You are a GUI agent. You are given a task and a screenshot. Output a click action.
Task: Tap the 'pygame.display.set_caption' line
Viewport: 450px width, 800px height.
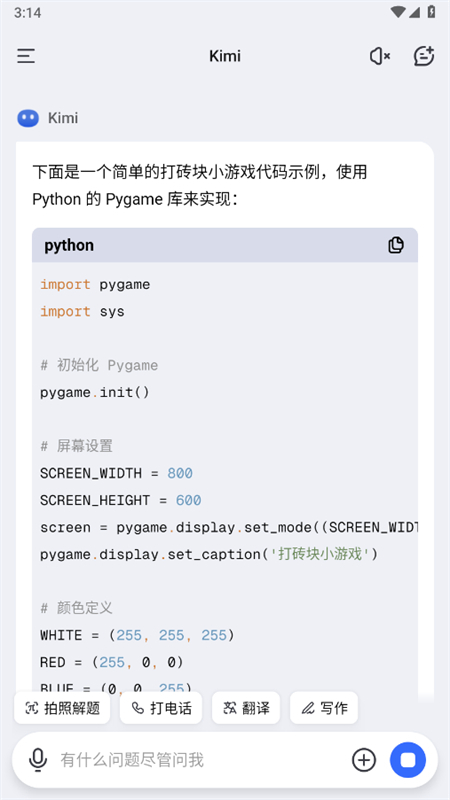209,555
